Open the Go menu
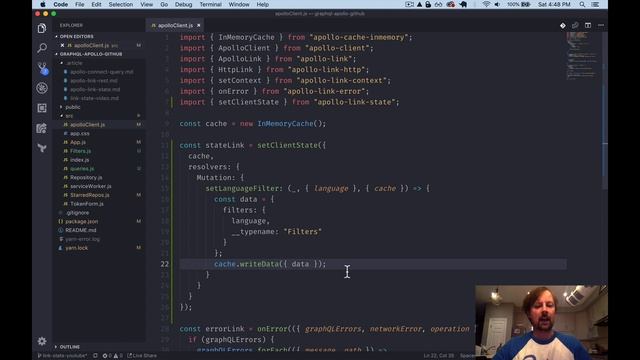The image size is (640, 360). coord(164,4)
